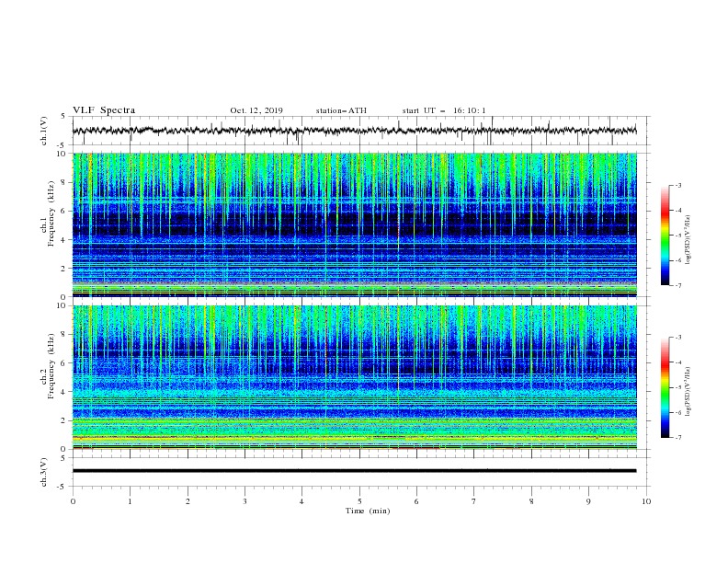The height and width of the screenshot is (563, 728).
Task: Click the "station=ATH" header label
Action: tap(341, 110)
